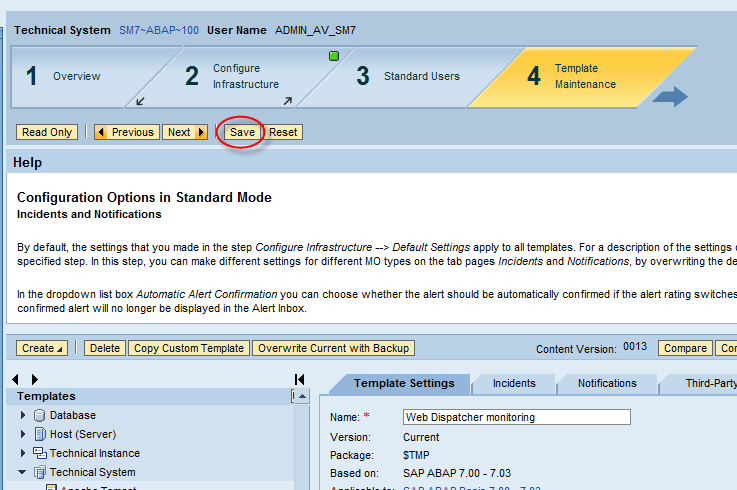Select Host (Server) icon in tree

(40, 434)
